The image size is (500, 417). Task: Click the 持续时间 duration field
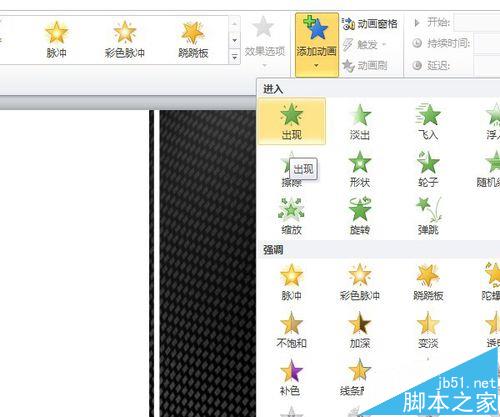[488, 44]
